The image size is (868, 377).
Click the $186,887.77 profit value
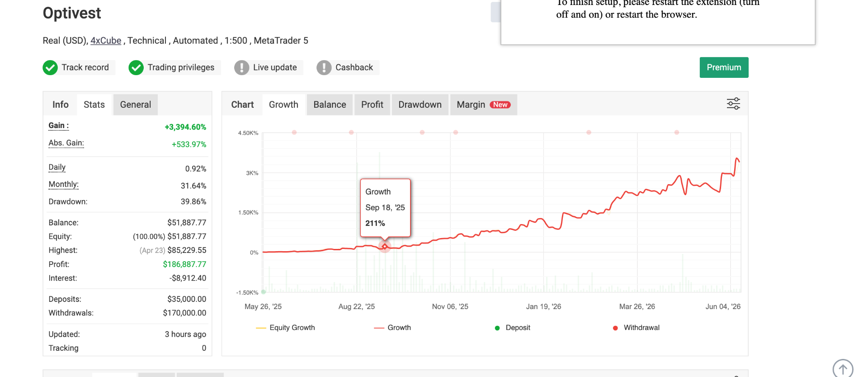tap(184, 264)
